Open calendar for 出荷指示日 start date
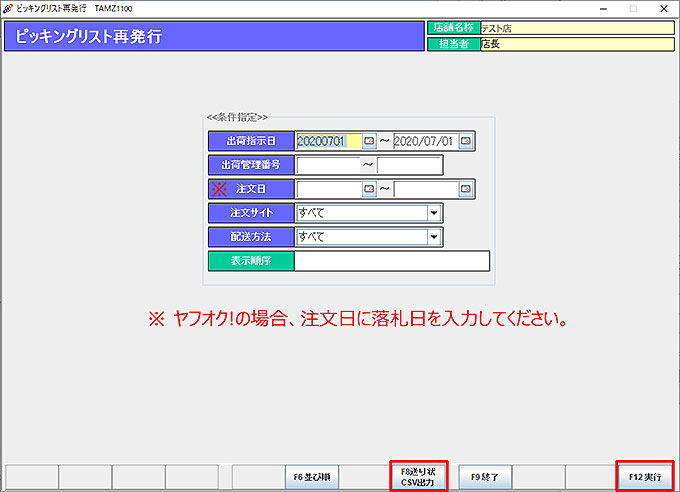The width and height of the screenshot is (680, 492). tap(369, 141)
